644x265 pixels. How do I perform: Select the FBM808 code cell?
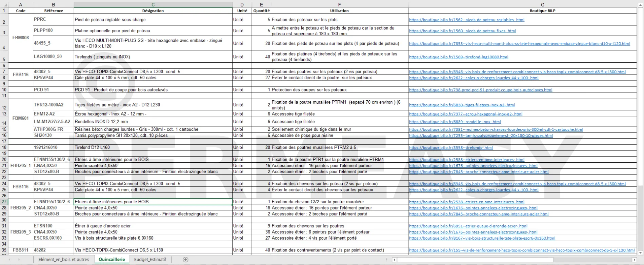tap(21, 38)
